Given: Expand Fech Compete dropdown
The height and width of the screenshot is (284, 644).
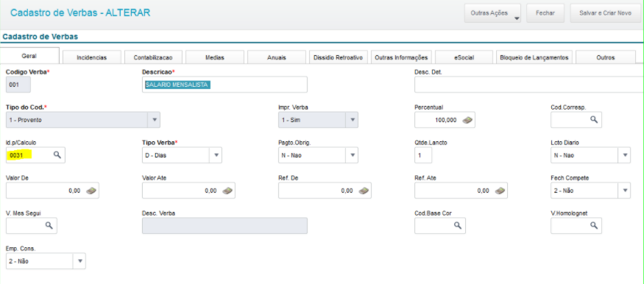Looking at the screenshot, I should [x=625, y=191].
